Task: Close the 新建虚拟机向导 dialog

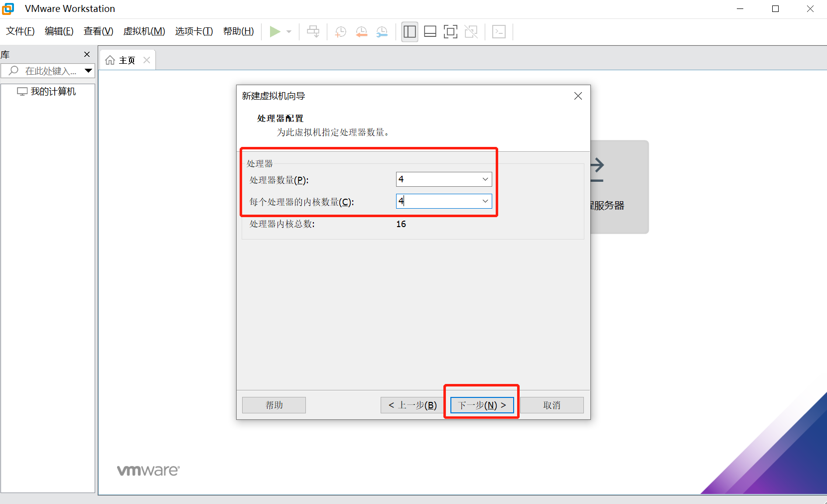Action: coord(578,96)
